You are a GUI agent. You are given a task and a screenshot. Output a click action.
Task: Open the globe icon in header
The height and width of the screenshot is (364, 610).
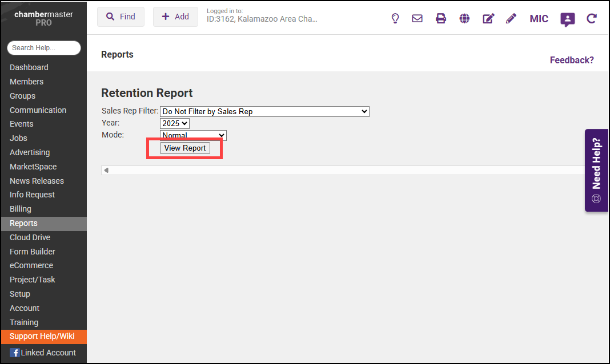(x=464, y=18)
